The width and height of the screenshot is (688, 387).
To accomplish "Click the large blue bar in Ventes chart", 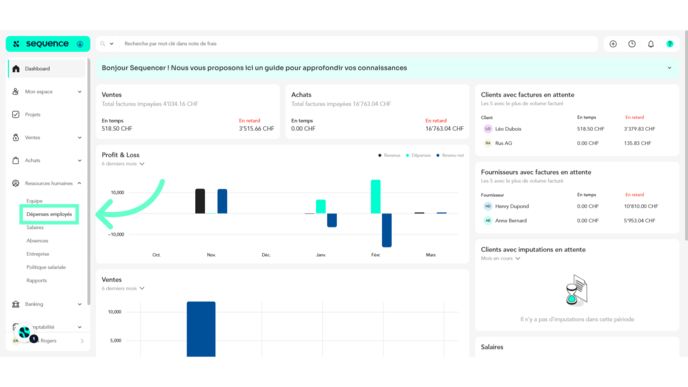I will click(201, 329).
